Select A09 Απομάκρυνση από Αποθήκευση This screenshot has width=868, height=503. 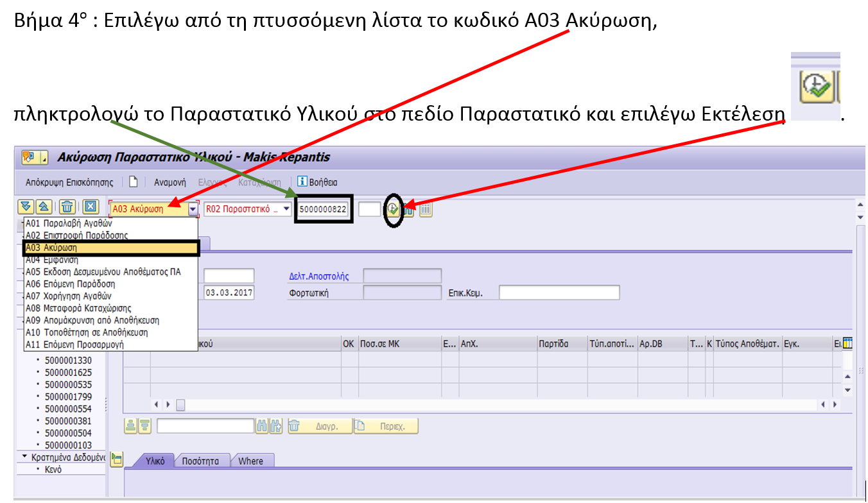click(109, 320)
